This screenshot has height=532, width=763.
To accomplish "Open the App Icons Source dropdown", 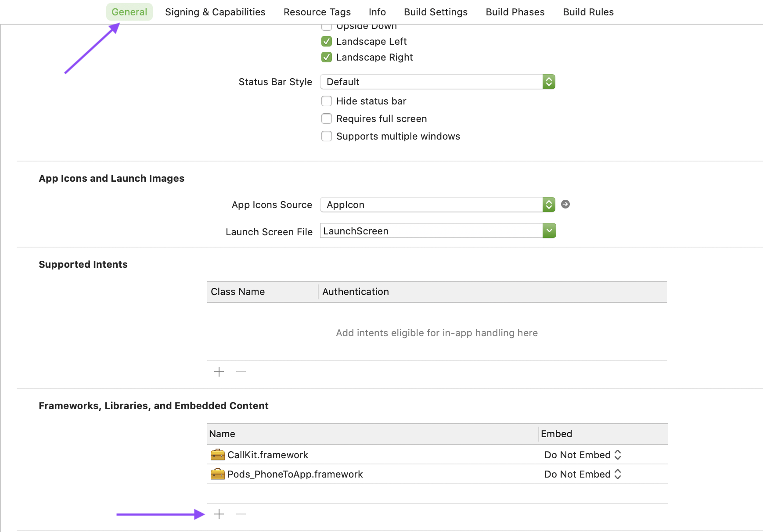I will [549, 204].
